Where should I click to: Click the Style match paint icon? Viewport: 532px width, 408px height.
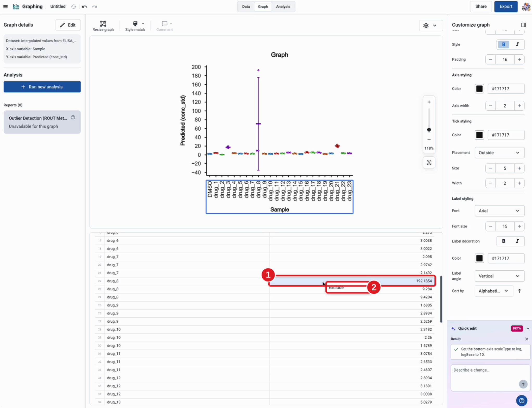135,24
